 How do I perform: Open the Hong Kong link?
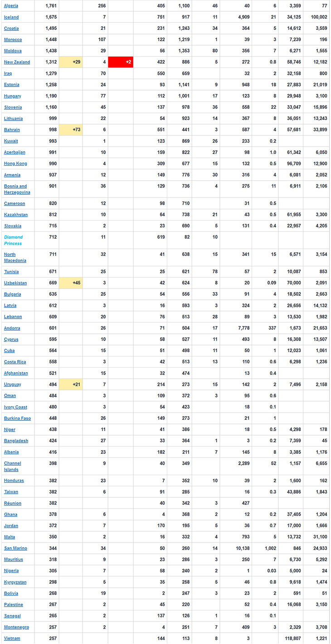pyautogui.click(x=15, y=163)
